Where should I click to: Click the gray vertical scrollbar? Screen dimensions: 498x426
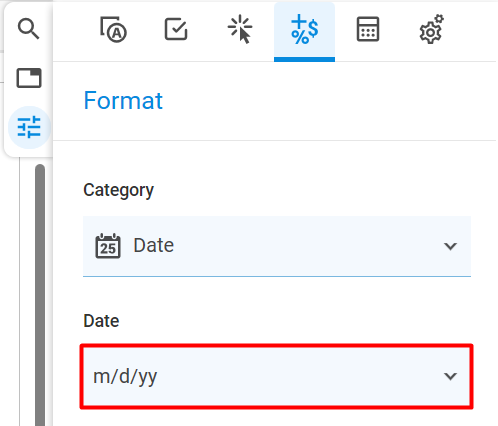pos(40,295)
